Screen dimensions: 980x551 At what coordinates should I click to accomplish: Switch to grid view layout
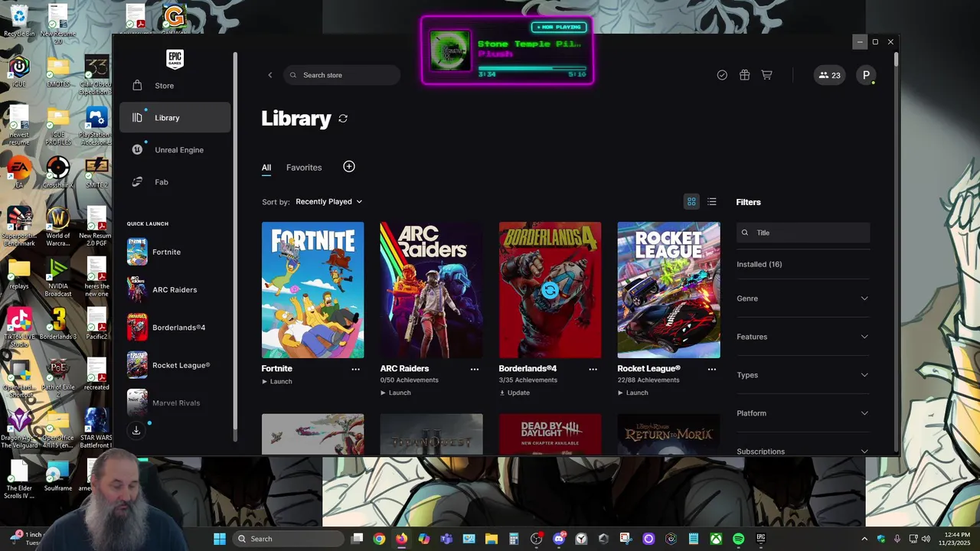point(691,202)
